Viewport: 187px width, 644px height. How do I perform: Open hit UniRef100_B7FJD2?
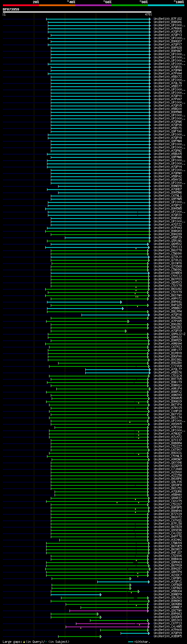coord(168,19)
